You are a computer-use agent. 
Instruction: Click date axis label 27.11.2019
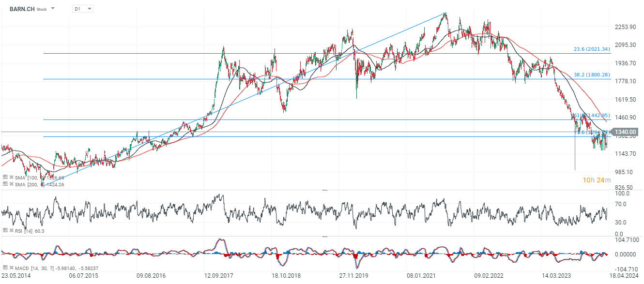pos(353,275)
